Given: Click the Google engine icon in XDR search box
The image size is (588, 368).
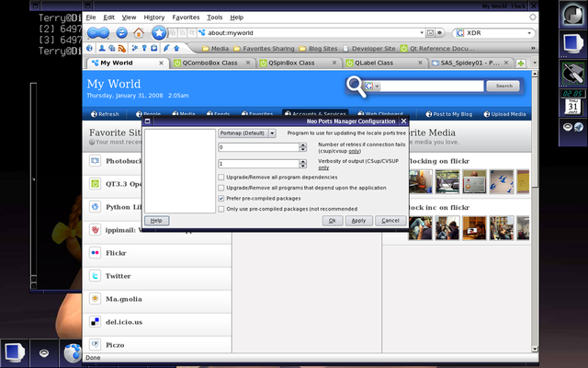Looking at the screenshot, I should pos(460,33).
